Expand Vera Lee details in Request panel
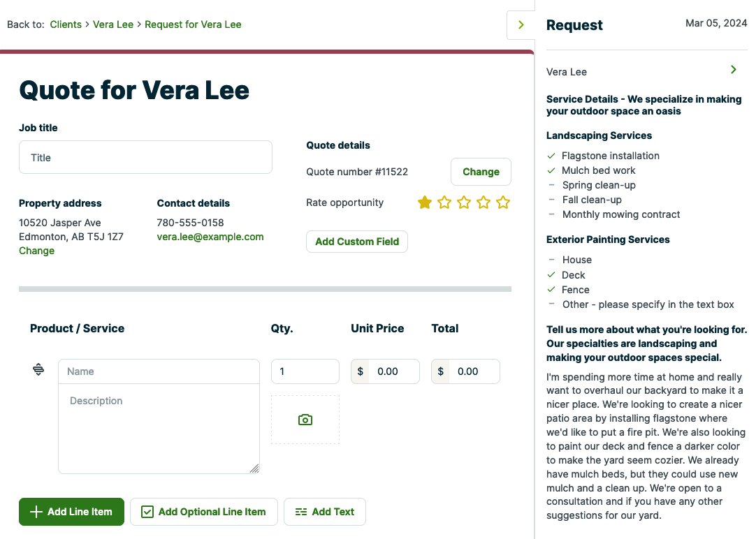This screenshot has height=539, width=756. (733, 69)
